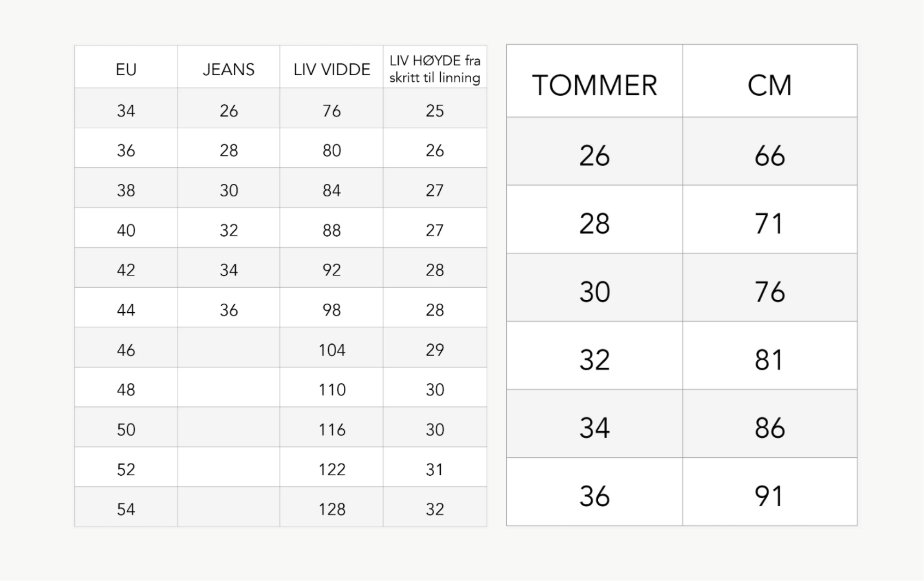Image resolution: width=924 pixels, height=581 pixels.
Task: Click the 91 cm cell
Action: 770,492
